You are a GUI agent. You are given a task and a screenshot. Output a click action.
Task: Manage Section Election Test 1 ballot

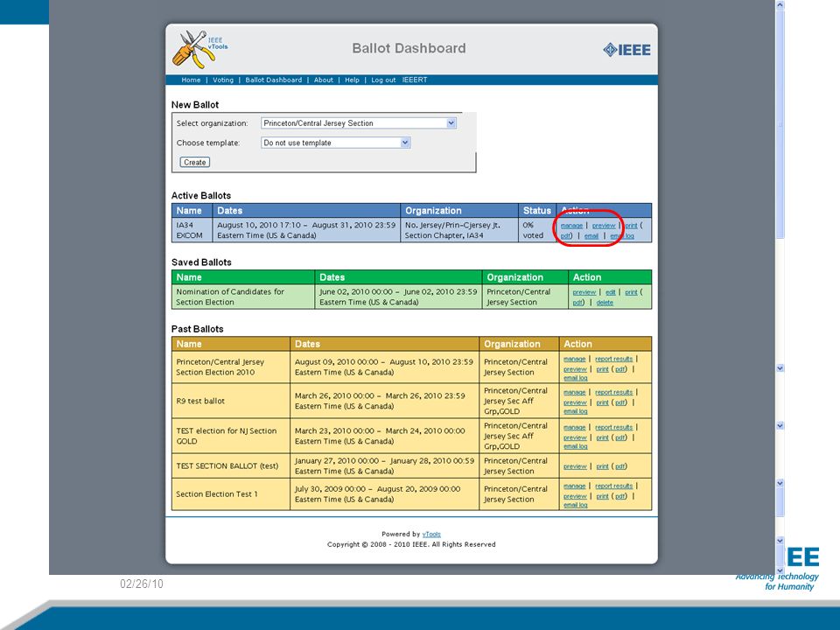click(x=574, y=486)
